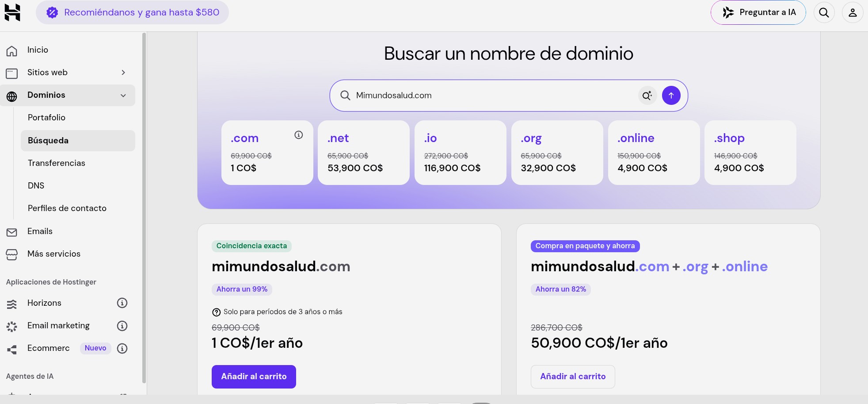Show info for Ecommerce
868x404 pixels.
point(122,349)
